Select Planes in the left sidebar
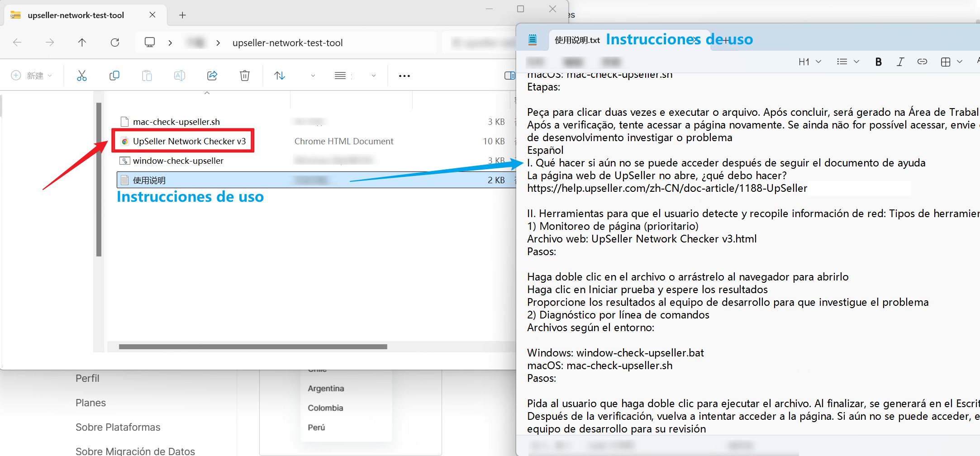980x456 pixels. pyautogui.click(x=90, y=403)
